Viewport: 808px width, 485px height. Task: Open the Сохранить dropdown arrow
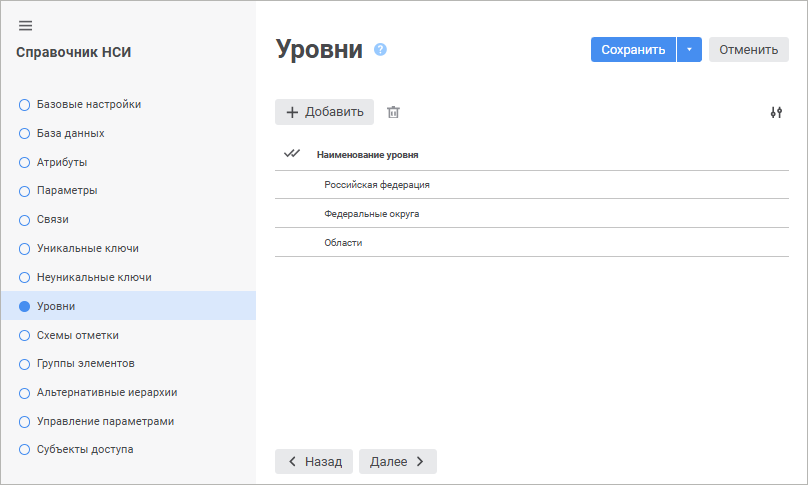pos(689,49)
